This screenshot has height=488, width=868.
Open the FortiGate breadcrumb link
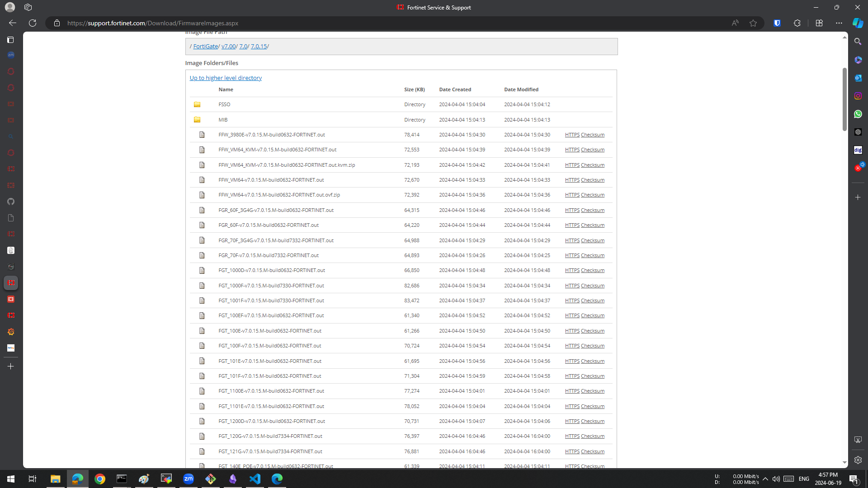[x=205, y=46]
